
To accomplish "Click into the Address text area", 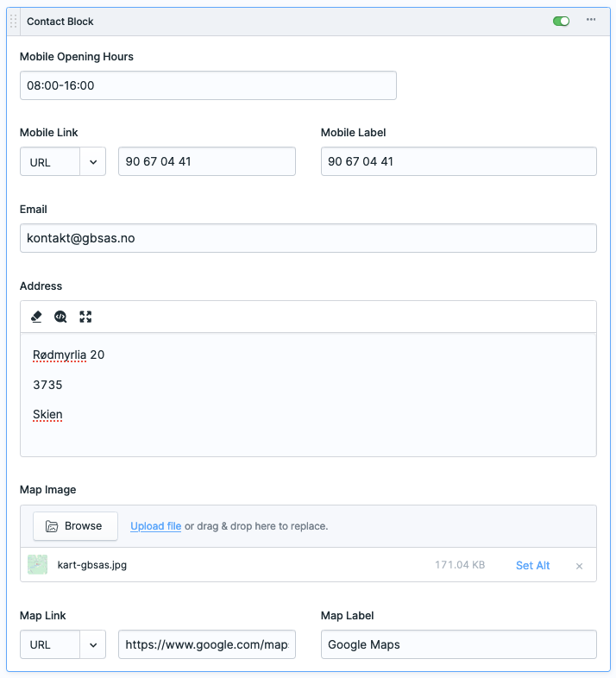I will [x=308, y=397].
